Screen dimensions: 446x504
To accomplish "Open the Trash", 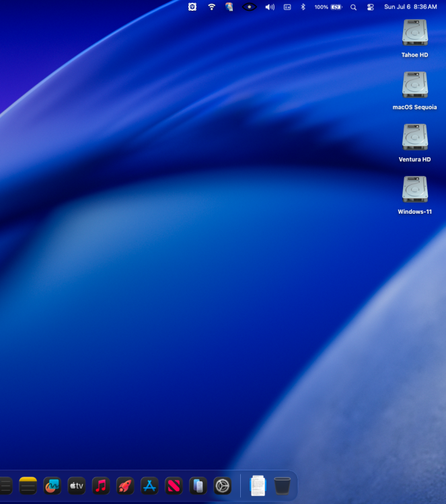I will [283, 486].
